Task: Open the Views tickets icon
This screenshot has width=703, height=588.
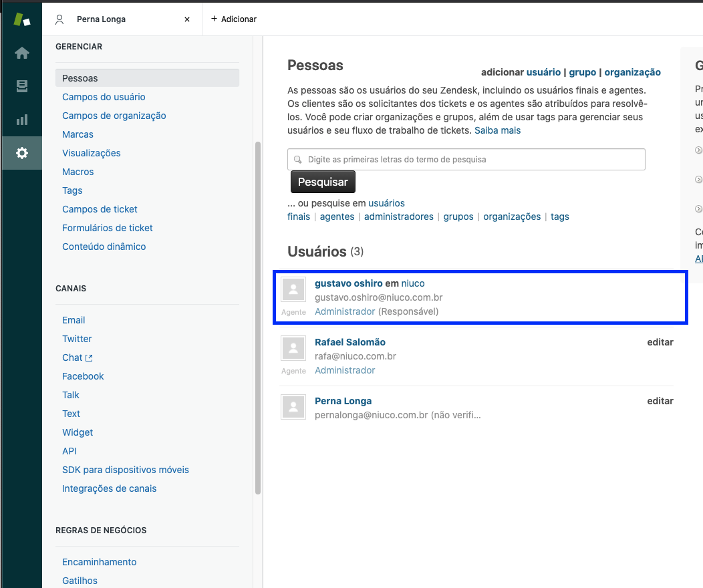Action: point(21,86)
